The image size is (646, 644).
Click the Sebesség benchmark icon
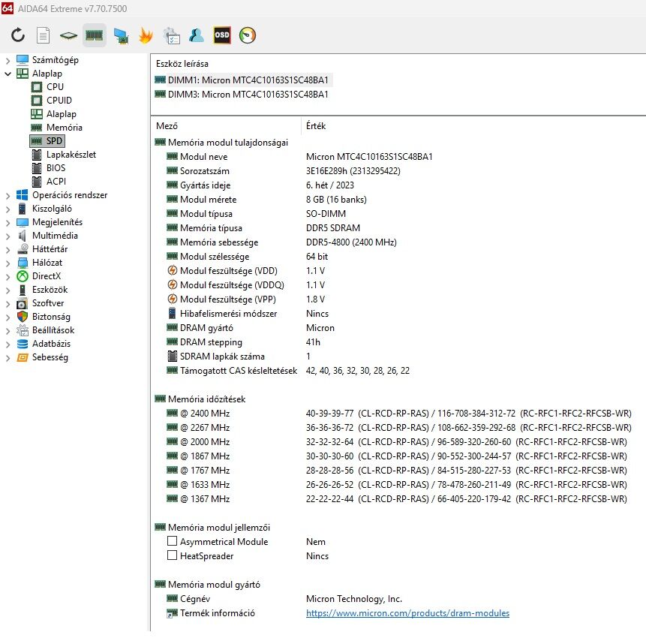click(23, 357)
